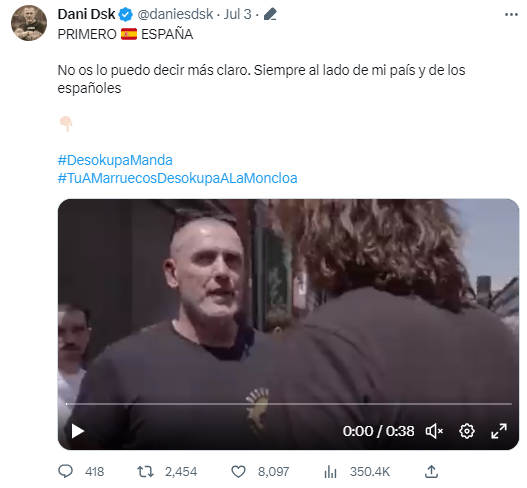Click the @daniesdsk handle
This screenshot has height=488, width=527.
point(175,14)
